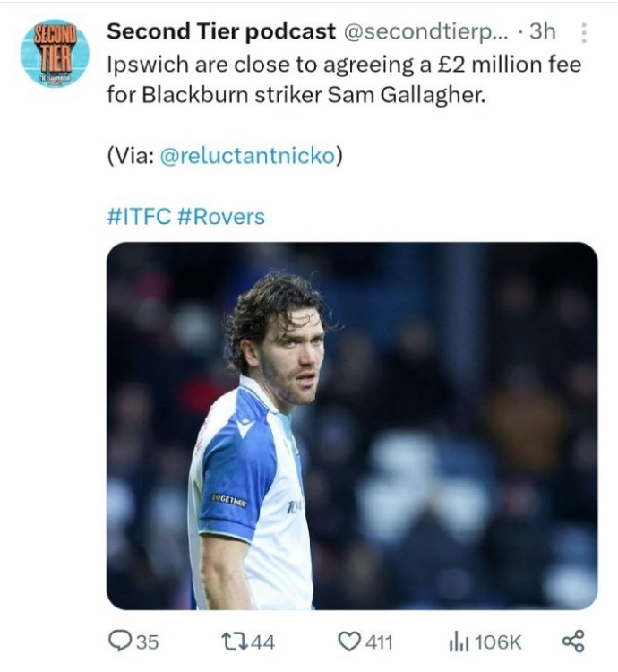Click the share icon
The height and width of the screenshot is (672, 618).
[x=572, y=642]
